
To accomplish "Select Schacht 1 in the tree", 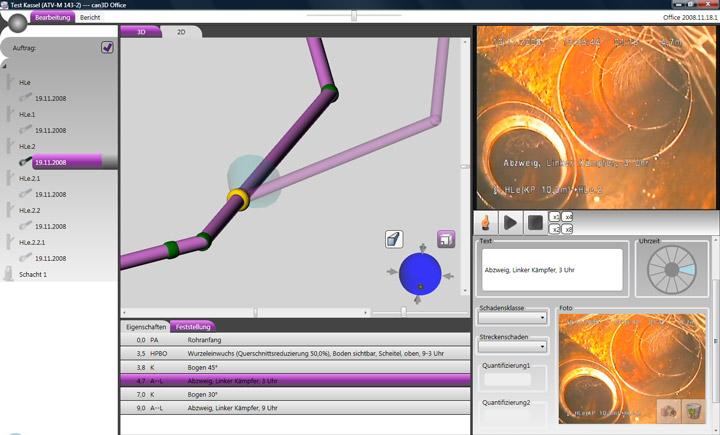I will tap(33, 274).
